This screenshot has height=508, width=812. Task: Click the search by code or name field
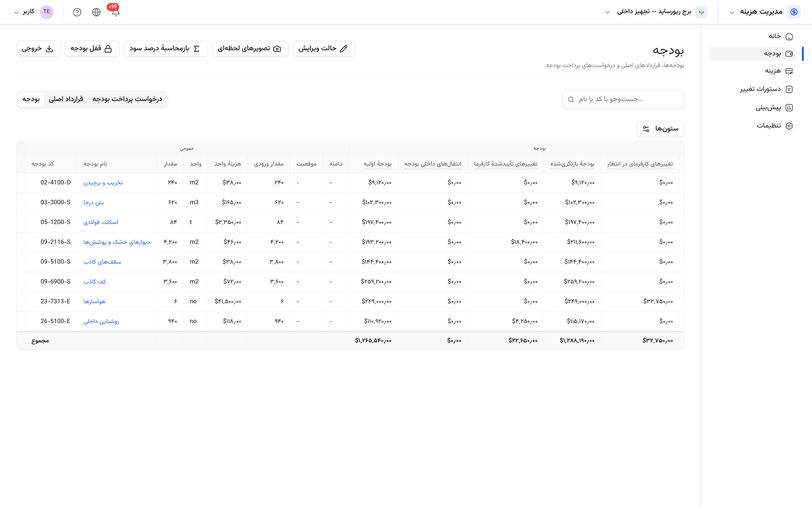click(x=623, y=100)
